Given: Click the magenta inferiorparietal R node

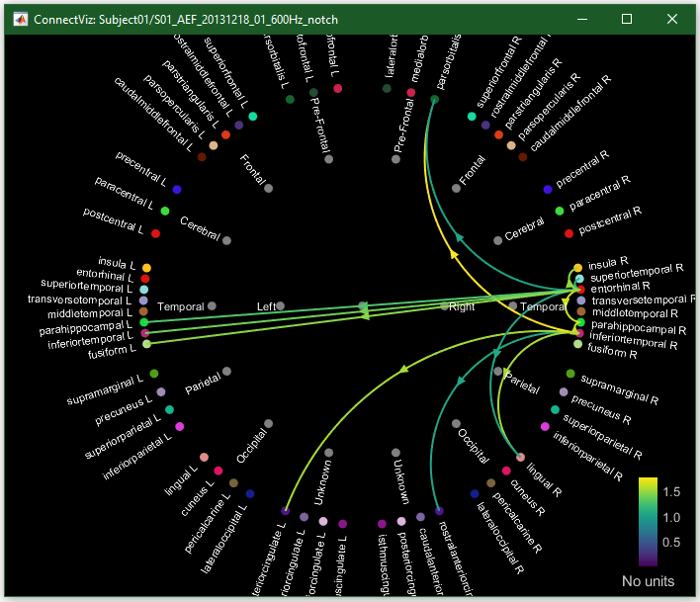Looking at the screenshot, I should tap(544, 427).
